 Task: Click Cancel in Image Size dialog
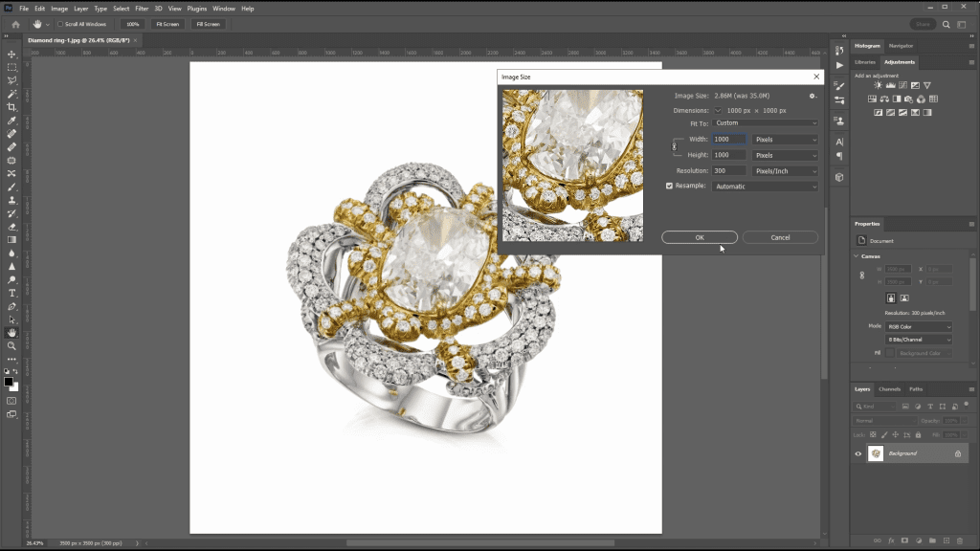[x=780, y=237]
